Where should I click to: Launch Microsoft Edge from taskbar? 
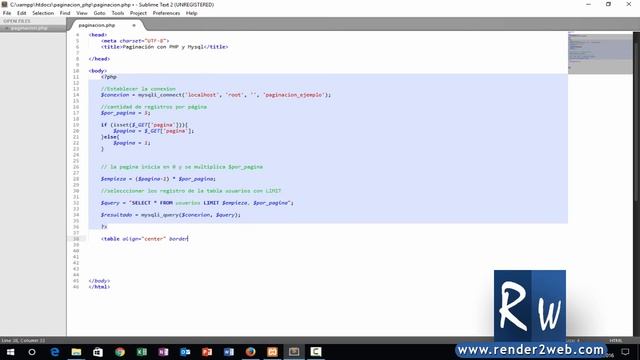point(55,352)
